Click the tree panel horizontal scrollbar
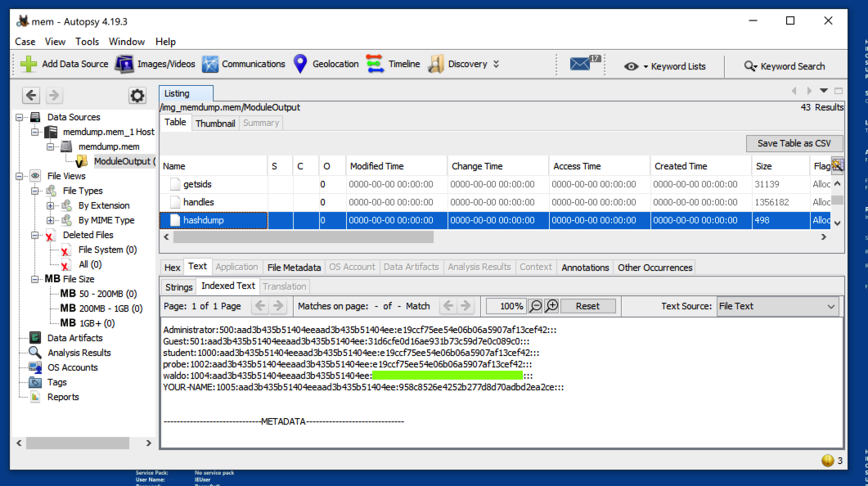 [78, 443]
